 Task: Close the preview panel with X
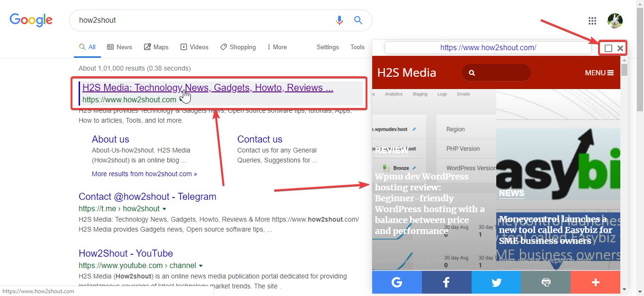(x=620, y=48)
